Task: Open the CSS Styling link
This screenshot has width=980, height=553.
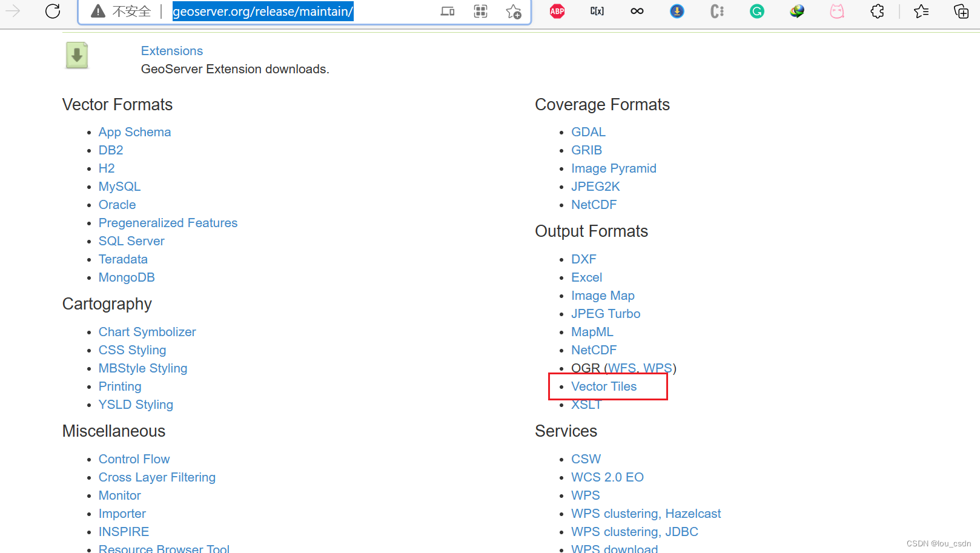Action: (132, 350)
